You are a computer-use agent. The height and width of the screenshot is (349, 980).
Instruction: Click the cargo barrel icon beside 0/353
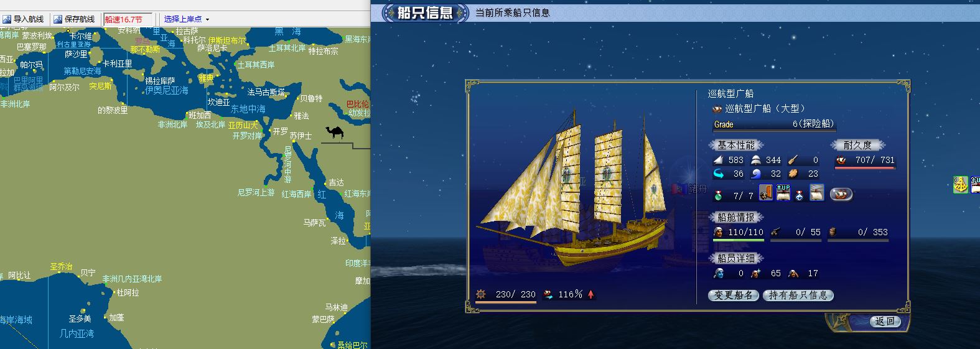(833, 232)
